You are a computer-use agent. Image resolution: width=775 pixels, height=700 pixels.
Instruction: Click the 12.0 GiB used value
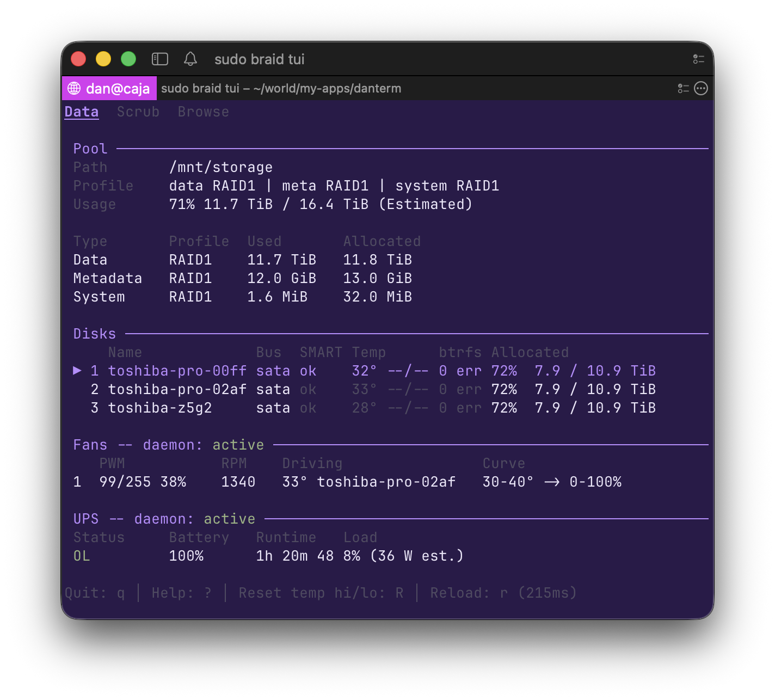282,279
